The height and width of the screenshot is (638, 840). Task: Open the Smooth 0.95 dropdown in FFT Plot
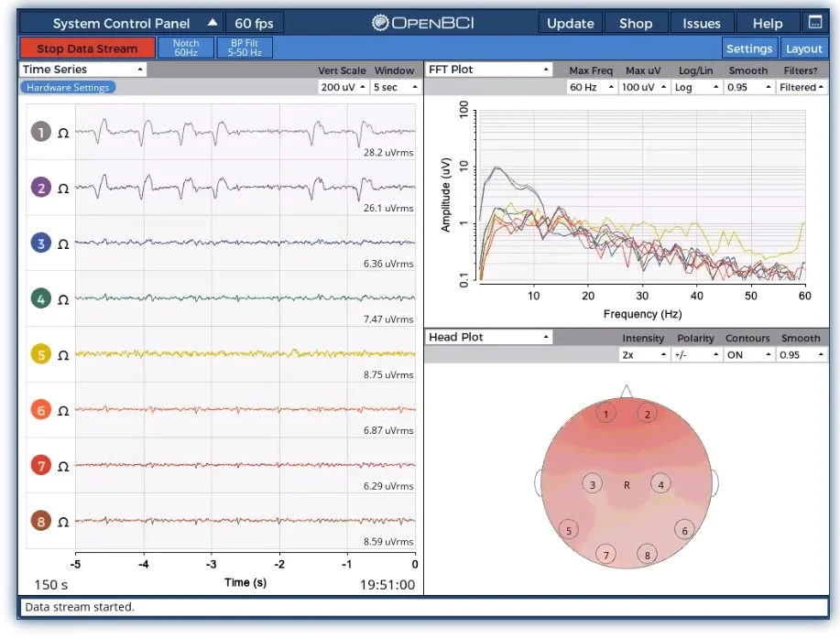748,87
